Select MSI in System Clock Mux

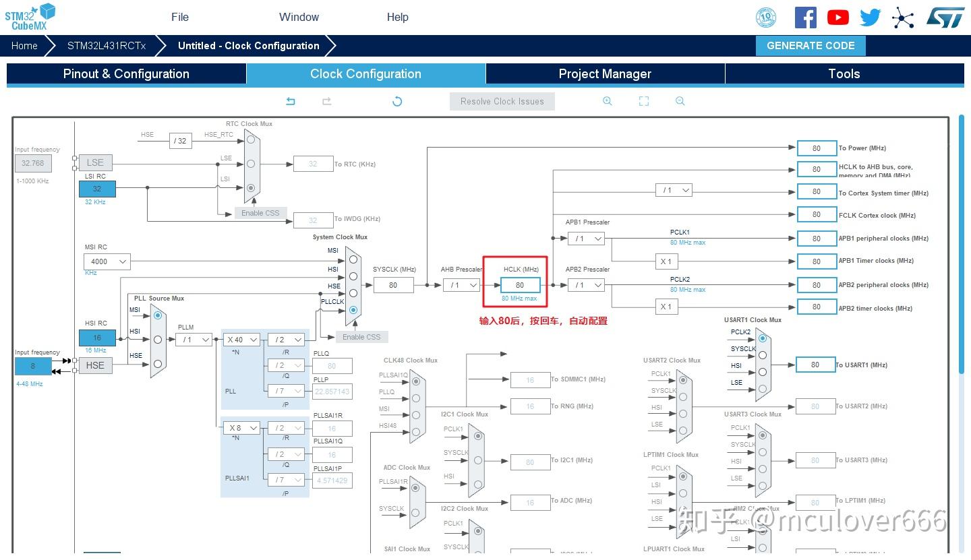[353, 259]
